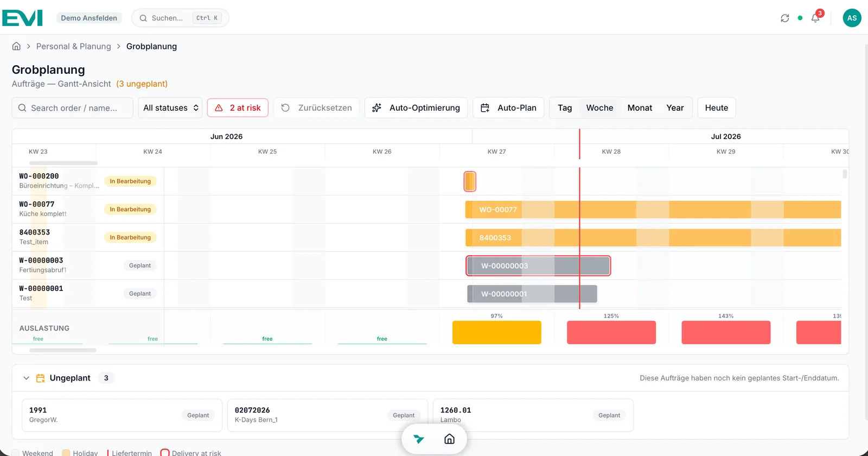Click the search magnifier in top bar
This screenshot has width=868, height=456.
click(143, 18)
